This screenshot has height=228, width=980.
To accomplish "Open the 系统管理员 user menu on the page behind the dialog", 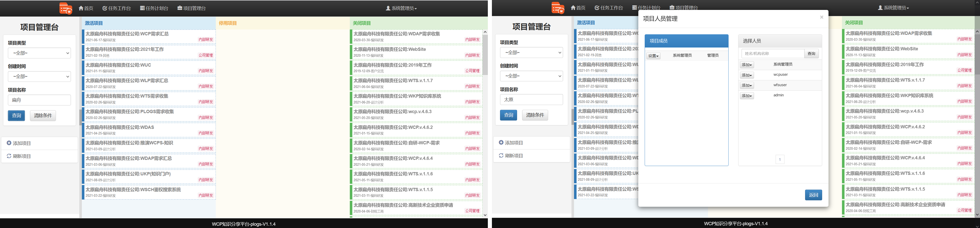I will [x=893, y=8].
